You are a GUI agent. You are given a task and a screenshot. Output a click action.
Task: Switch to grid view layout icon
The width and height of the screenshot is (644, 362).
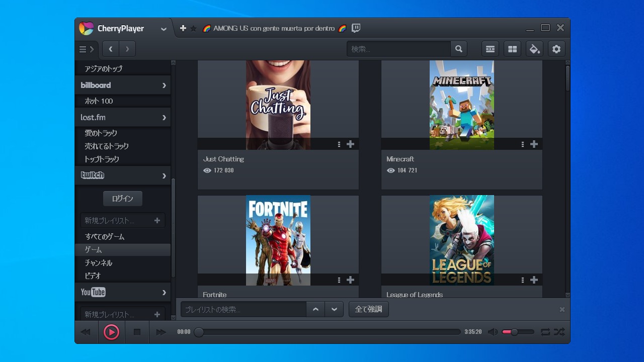point(512,49)
